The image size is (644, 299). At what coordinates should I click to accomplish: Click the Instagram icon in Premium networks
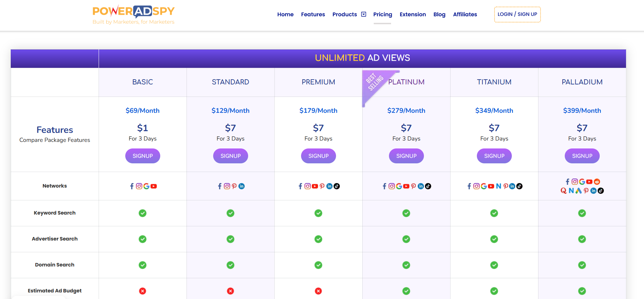point(308,186)
